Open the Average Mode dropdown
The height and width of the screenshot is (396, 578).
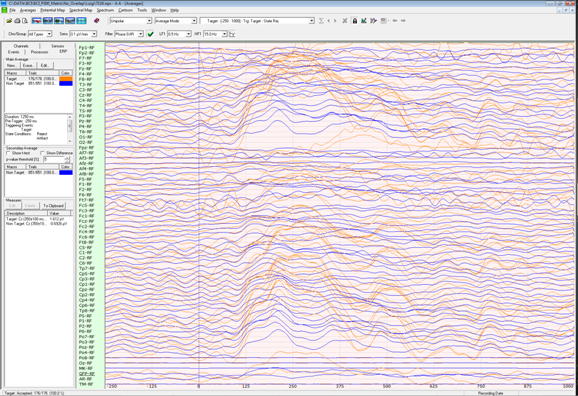coord(175,21)
